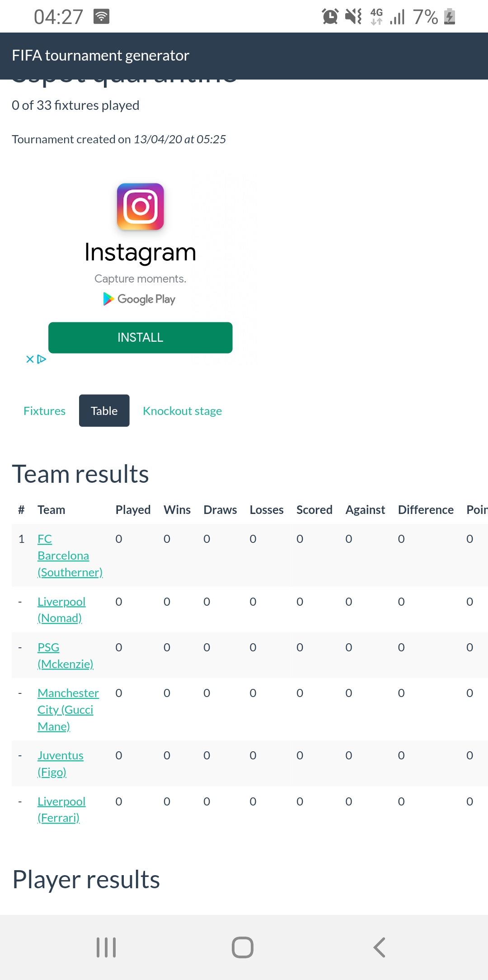Switch to the Fixtures tab
Viewport: 488px width, 980px height.
44,411
